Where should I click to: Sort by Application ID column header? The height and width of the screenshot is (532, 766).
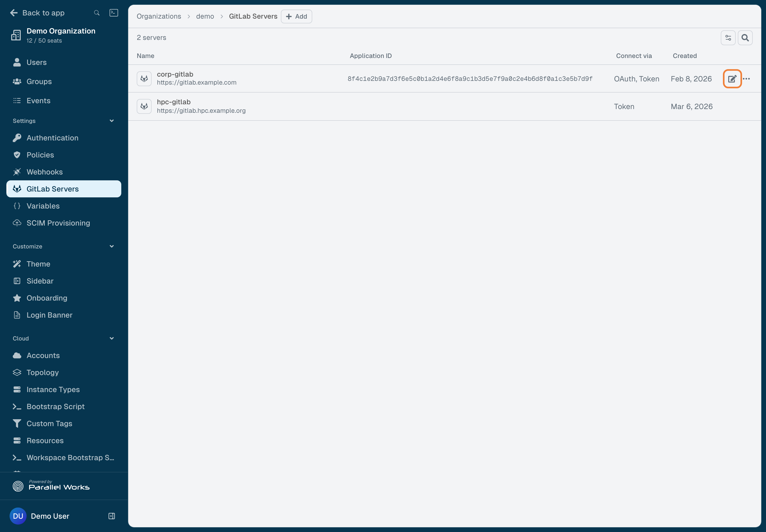pyautogui.click(x=371, y=56)
